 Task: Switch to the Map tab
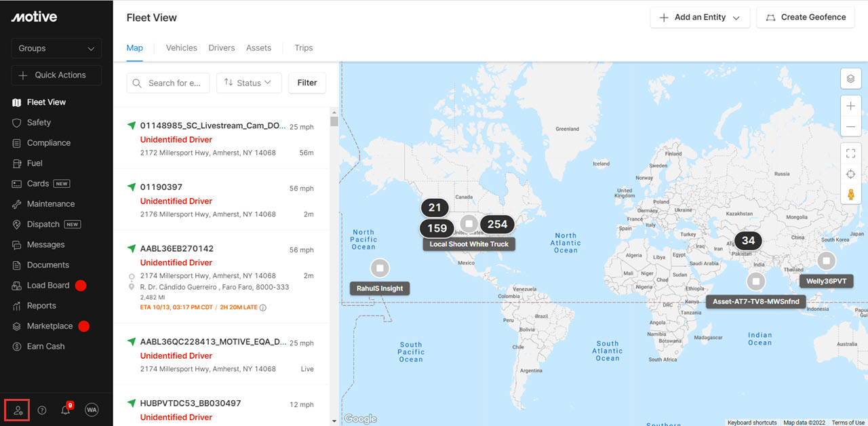coord(135,48)
